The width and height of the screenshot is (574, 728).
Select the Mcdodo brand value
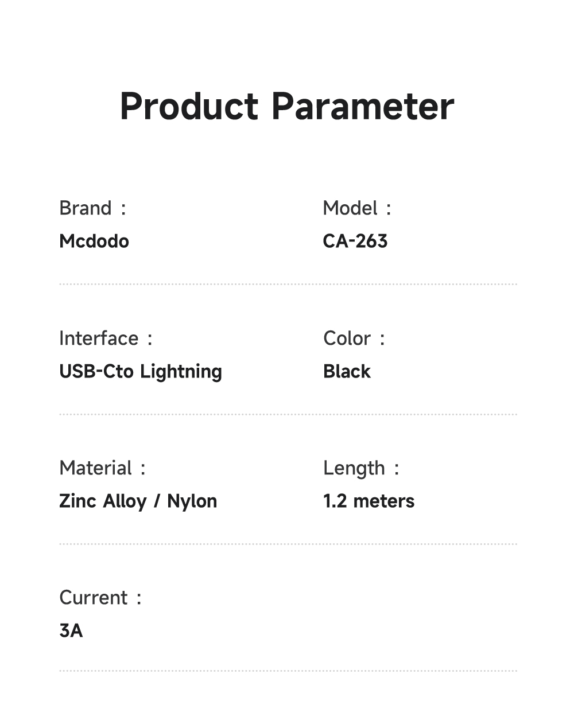94,241
